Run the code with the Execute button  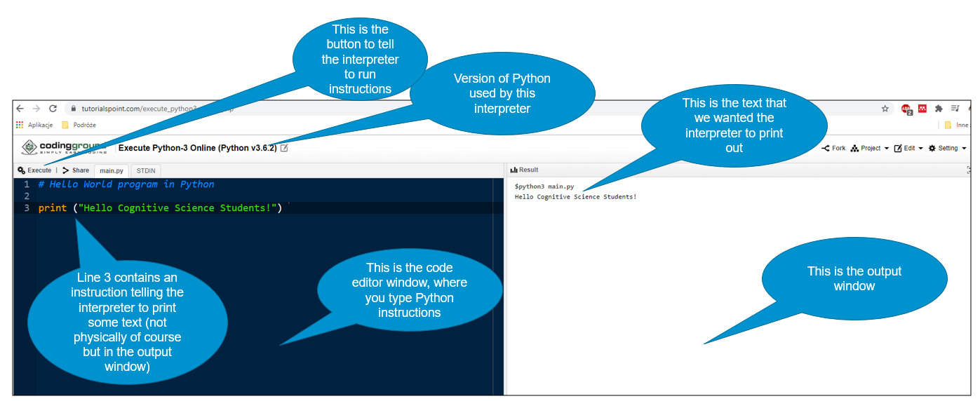(35, 170)
